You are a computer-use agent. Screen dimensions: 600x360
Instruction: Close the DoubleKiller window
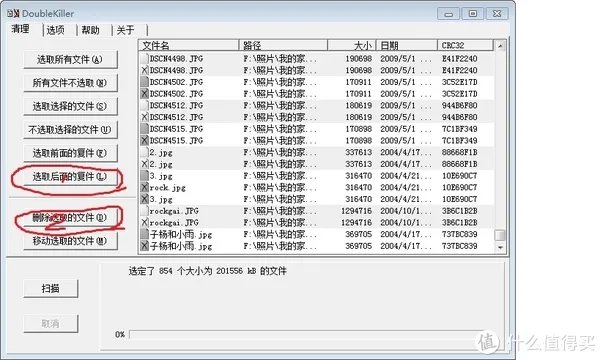click(497, 14)
